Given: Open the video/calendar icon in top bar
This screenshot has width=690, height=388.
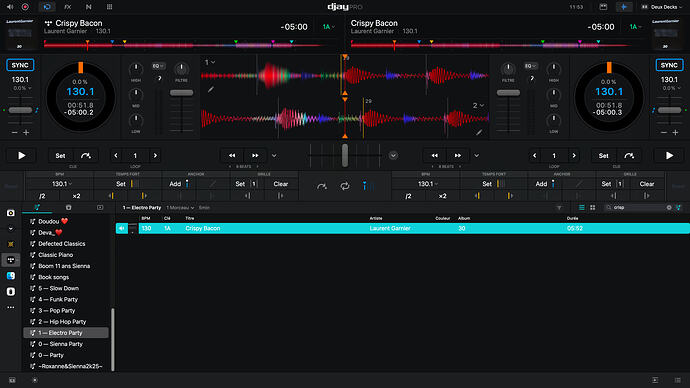Looking at the screenshot, I should pyautogui.click(x=603, y=7).
